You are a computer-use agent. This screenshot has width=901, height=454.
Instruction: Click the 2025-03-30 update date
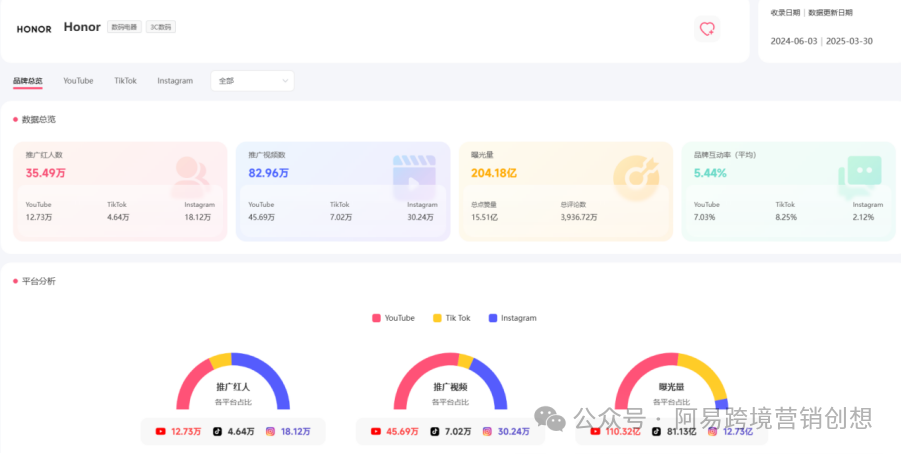(849, 41)
